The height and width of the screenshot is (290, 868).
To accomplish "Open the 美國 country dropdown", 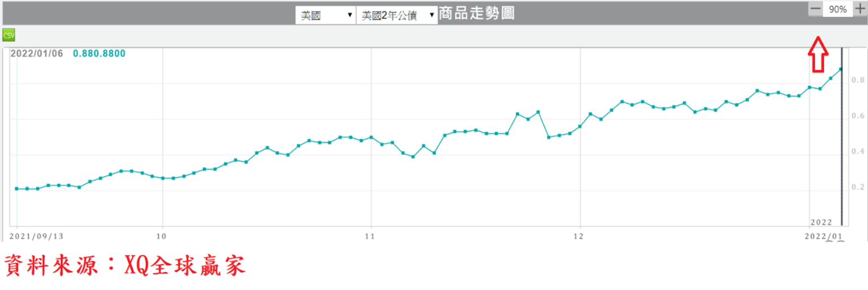I will pyautogui.click(x=326, y=16).
